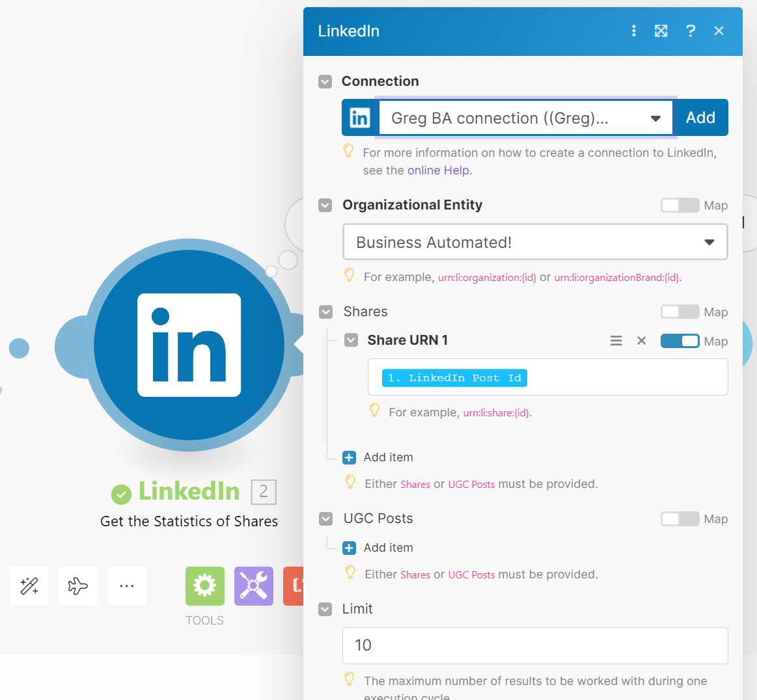The width and height of the screenshot is (757, 700).
Task: Click the reorder handle for Share URN 1
Action: [x=616, y=341]
